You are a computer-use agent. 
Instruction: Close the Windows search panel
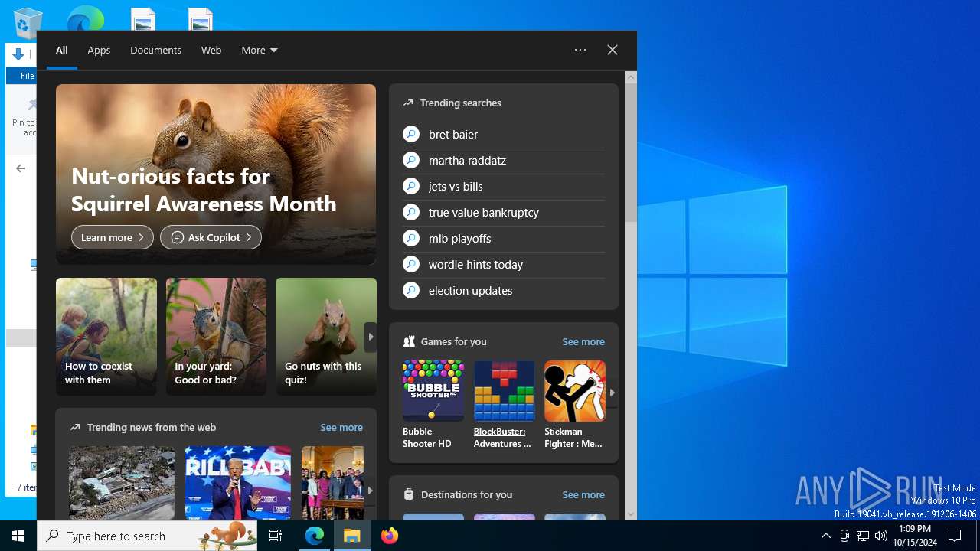click(612, 50)
